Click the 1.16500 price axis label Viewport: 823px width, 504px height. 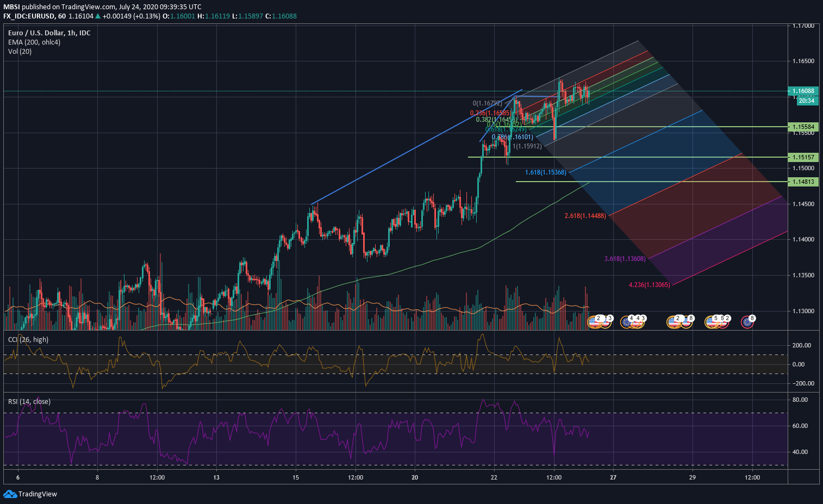click(x=803, y=61)
